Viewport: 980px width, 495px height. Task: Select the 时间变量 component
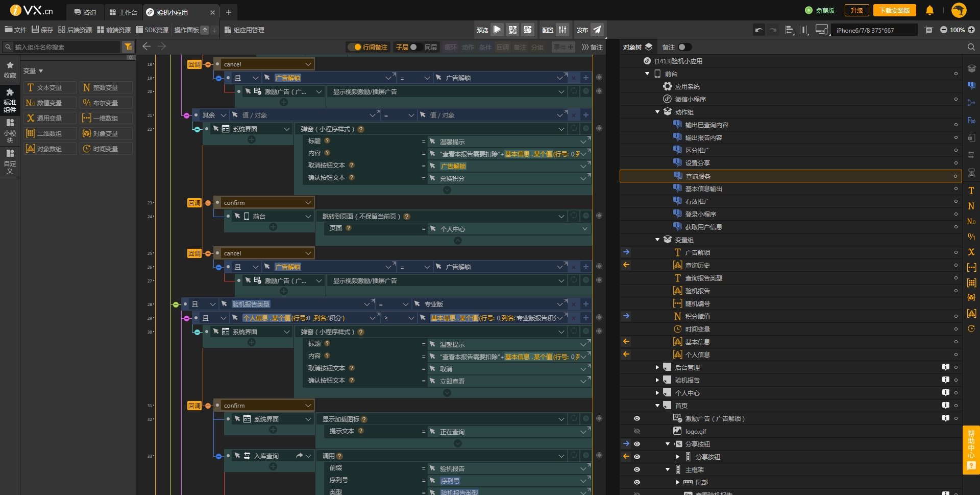pos(106,149)
